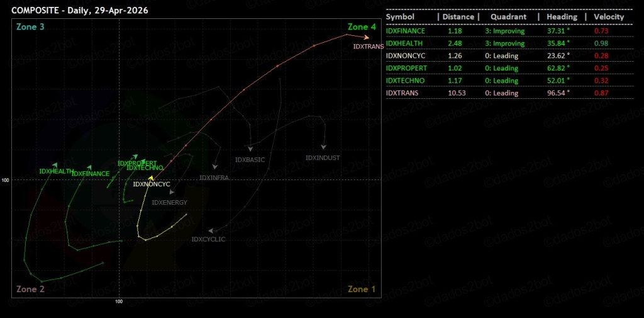644x318 pixels.
Task: Click the yellow IDXNONCYC arrowhead on chart
Action: click(151, 178)
